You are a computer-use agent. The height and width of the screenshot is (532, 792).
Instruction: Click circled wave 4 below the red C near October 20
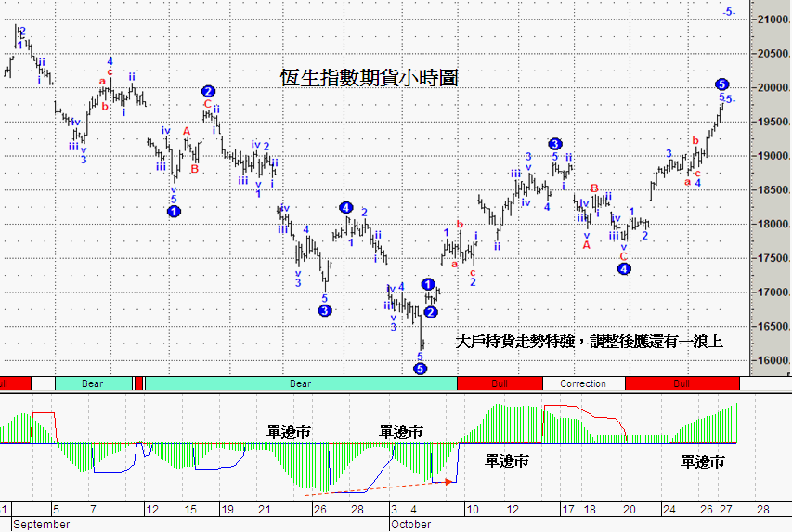coord(624,269)
